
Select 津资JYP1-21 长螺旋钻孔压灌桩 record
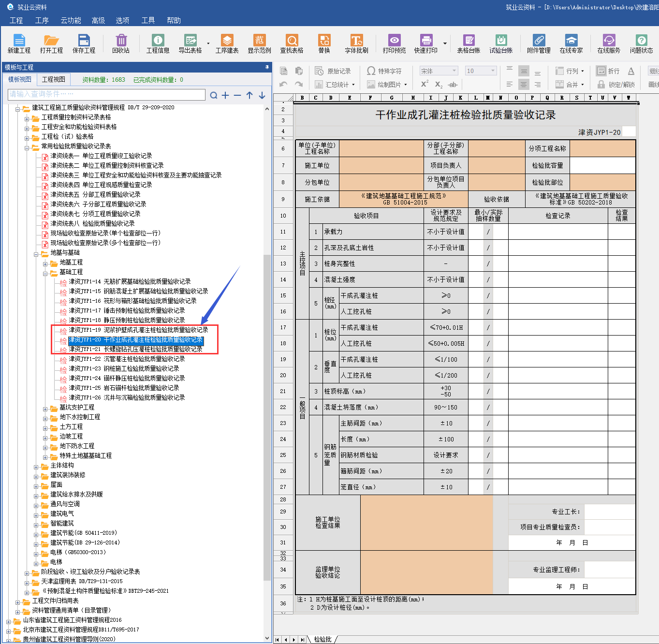[135, 349]
